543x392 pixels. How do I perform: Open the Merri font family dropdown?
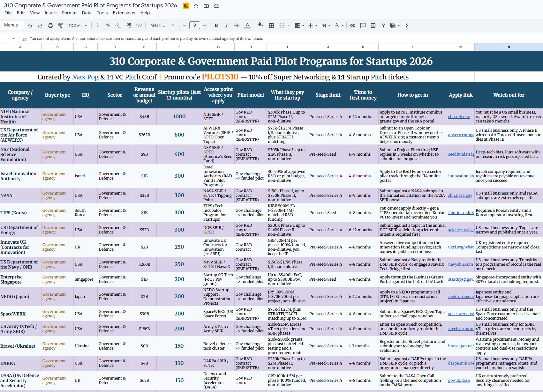[x=162, y=25]
